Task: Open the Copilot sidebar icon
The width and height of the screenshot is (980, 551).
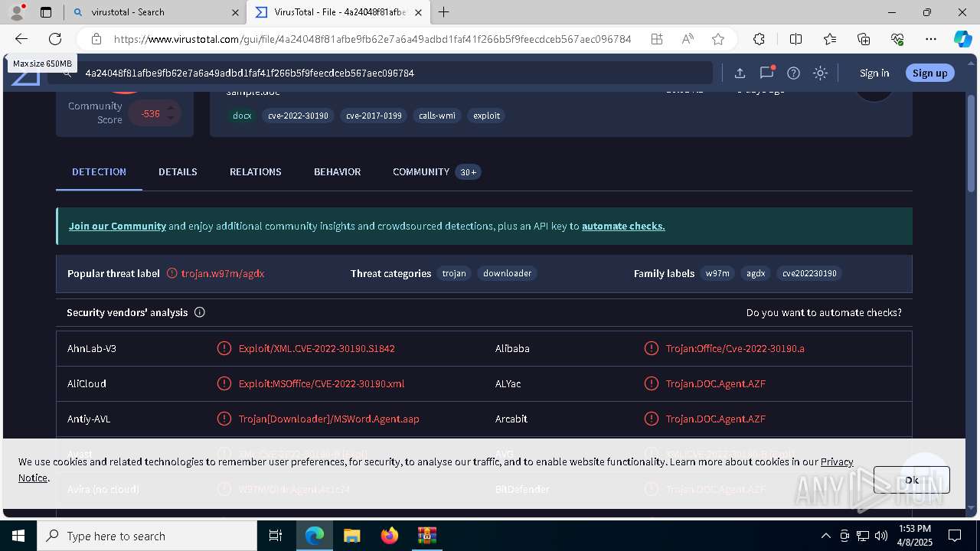Action: [962, 39]
